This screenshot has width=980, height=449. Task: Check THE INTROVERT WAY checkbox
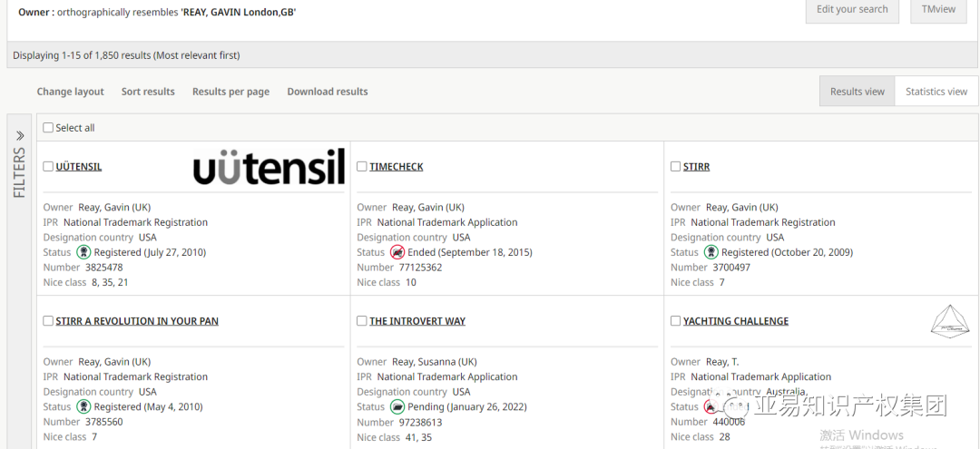(x=362, y=320)
